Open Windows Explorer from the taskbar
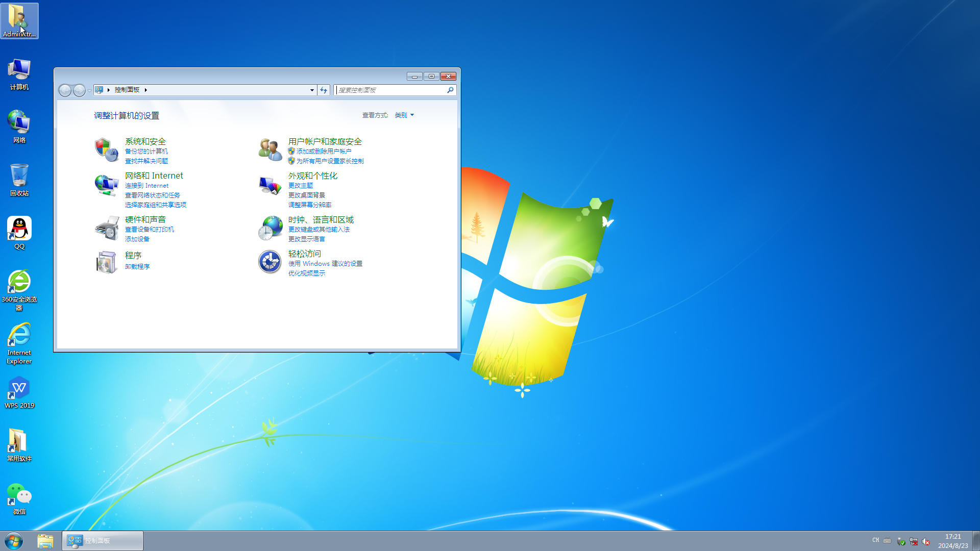Screen dimensions: 980x551 click(x=45, y=541)
